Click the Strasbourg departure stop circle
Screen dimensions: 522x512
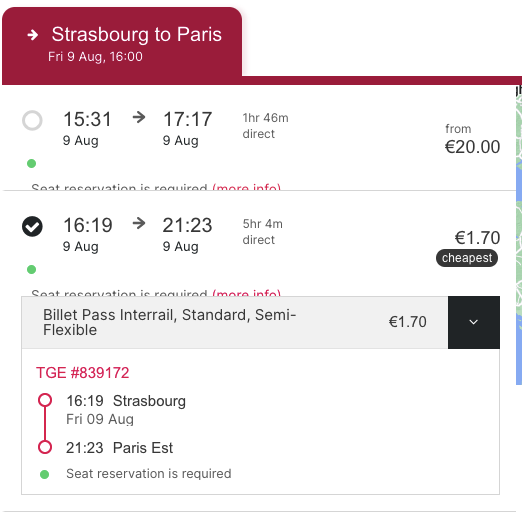45,400
